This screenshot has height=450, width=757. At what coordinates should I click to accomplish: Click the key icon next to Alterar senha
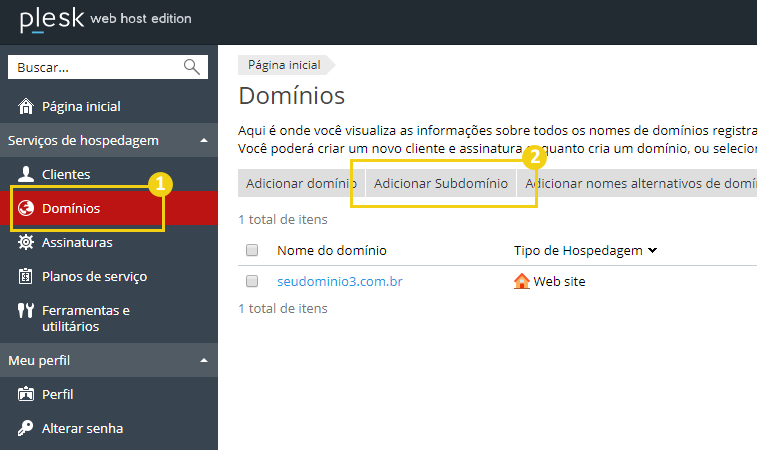click(x=26, y=428)
